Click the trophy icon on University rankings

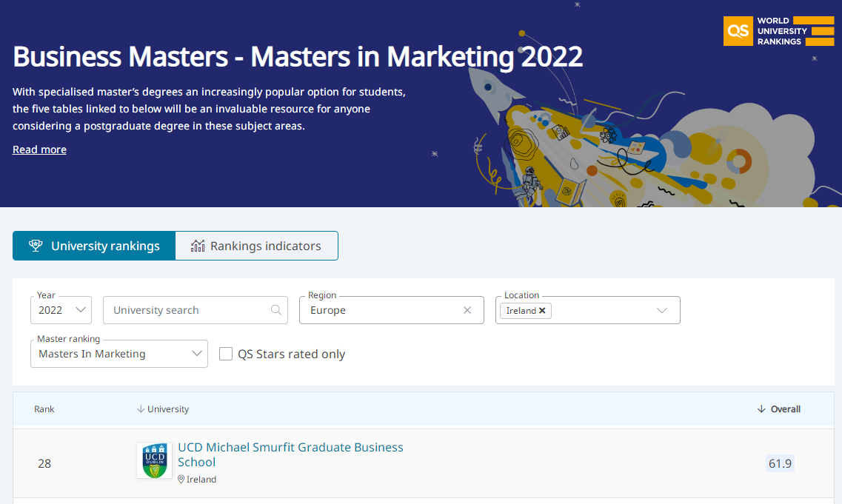tap(35, 246)
